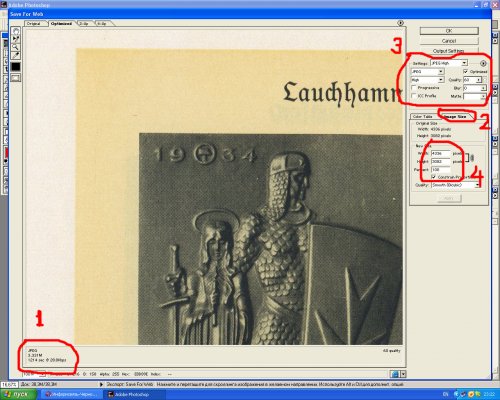Viewport: 500px width, 400px height.
Task: Click the new Height input field
Action: pyautogui.click(x=441, y=161)
